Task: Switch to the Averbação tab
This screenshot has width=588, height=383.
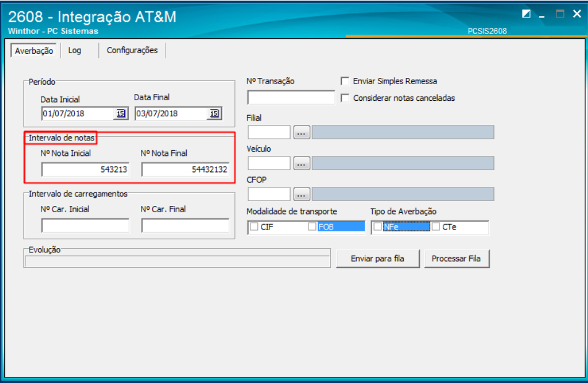Action: pyautogui.click(x=34, y=51)
